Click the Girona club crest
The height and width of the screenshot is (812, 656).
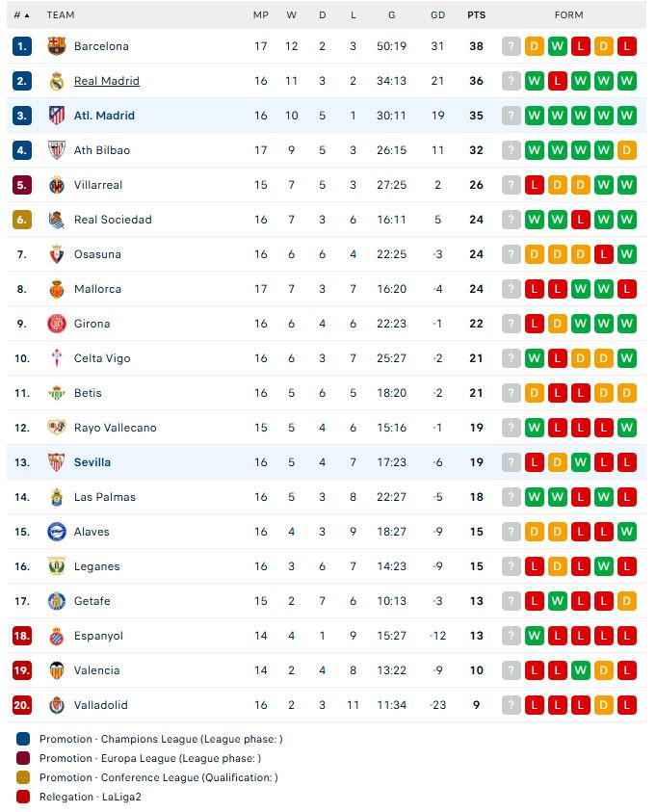[57, 324]
